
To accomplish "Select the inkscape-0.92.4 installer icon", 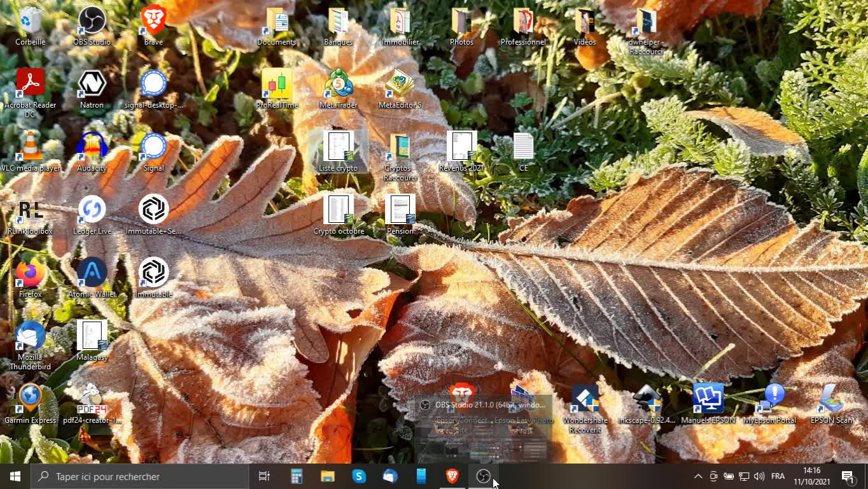I will coord(646,404).
